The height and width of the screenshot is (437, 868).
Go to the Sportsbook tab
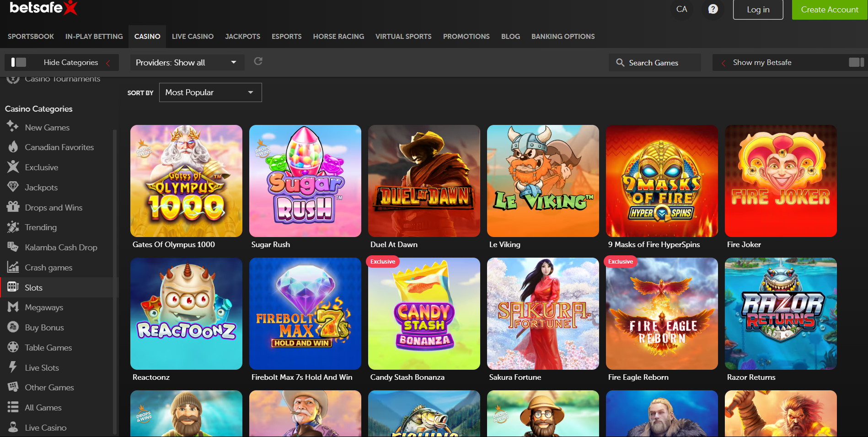coord(31,37)
